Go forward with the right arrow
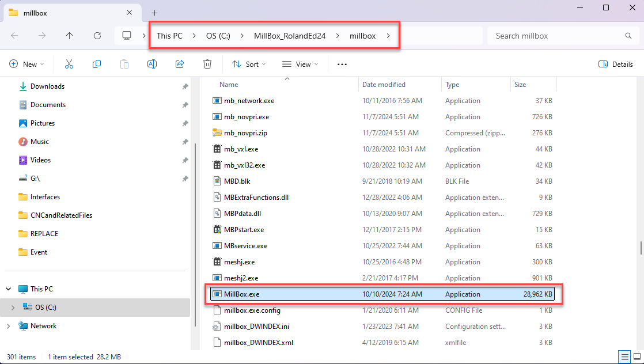 click(42, 36)
